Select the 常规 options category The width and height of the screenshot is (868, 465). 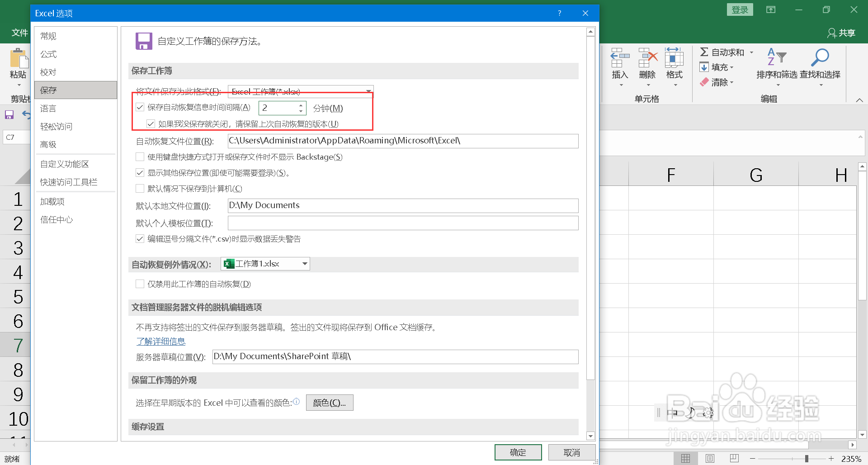[75, 36]
